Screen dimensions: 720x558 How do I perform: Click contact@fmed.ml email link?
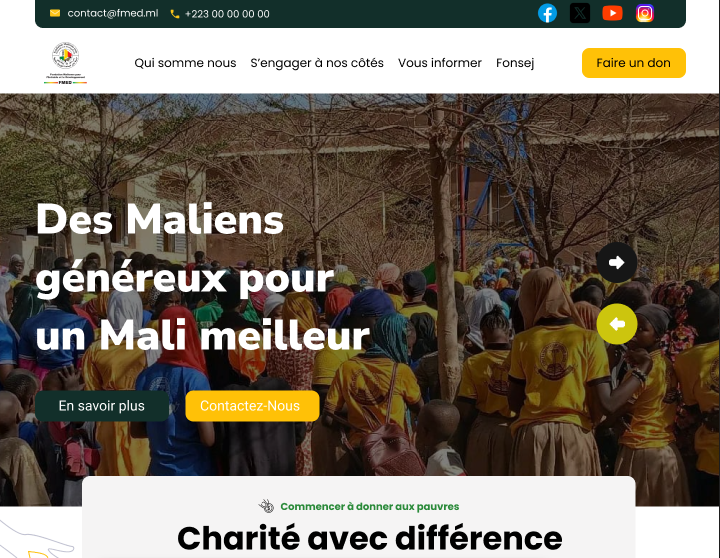[112, 13]
